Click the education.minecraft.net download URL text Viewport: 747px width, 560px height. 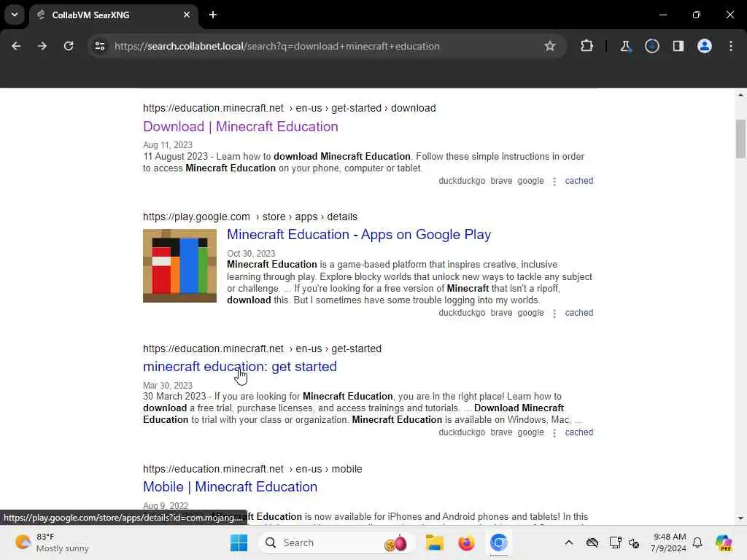[289, 108]
